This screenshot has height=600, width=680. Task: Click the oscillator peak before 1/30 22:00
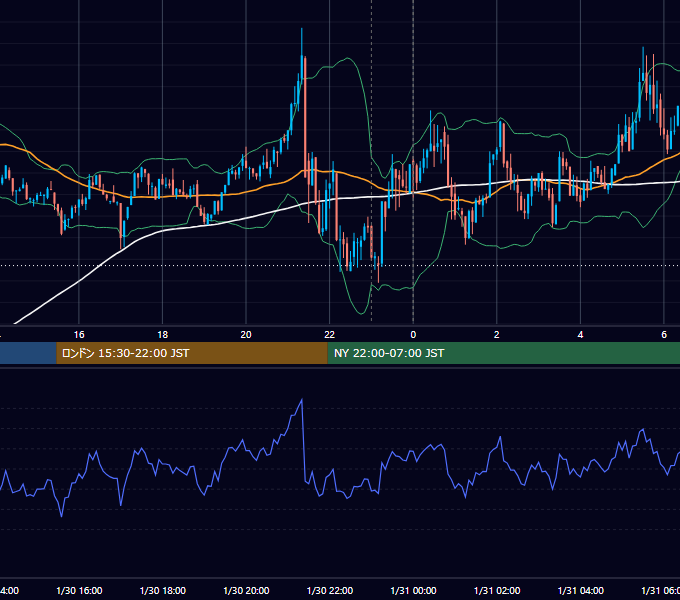click(302, 400)
